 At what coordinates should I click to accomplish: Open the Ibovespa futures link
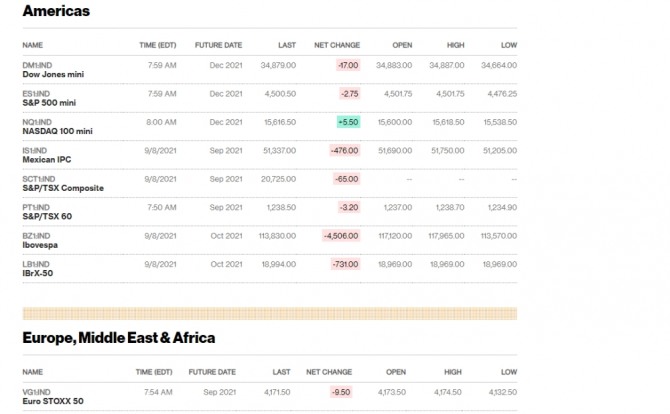pos(40,244)
